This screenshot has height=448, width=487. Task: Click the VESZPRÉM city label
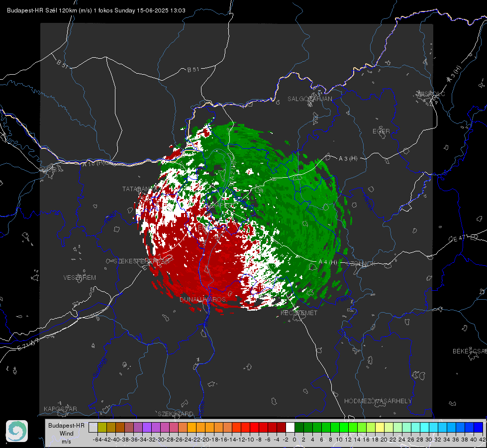[80, 277]
